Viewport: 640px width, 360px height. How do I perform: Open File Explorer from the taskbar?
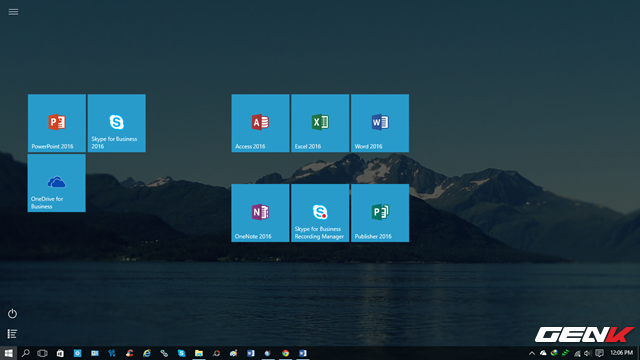point(199,353)
